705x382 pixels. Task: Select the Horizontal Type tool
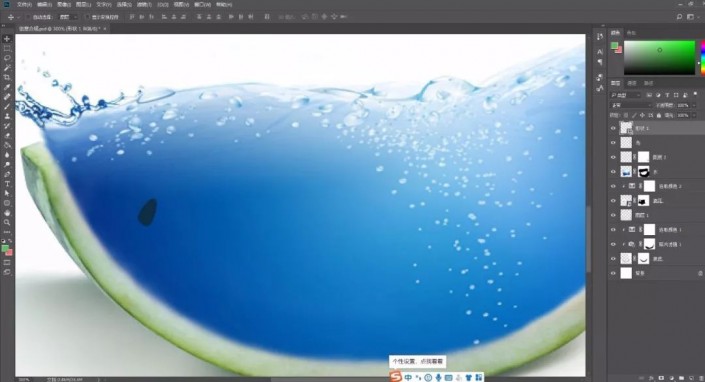click(x=7, y=184)
